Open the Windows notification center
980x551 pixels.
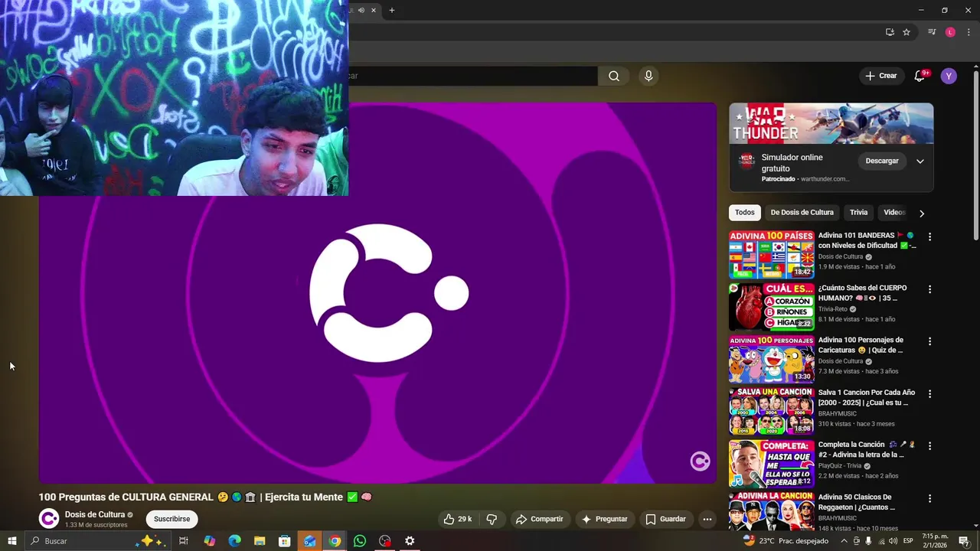point(965,541)
